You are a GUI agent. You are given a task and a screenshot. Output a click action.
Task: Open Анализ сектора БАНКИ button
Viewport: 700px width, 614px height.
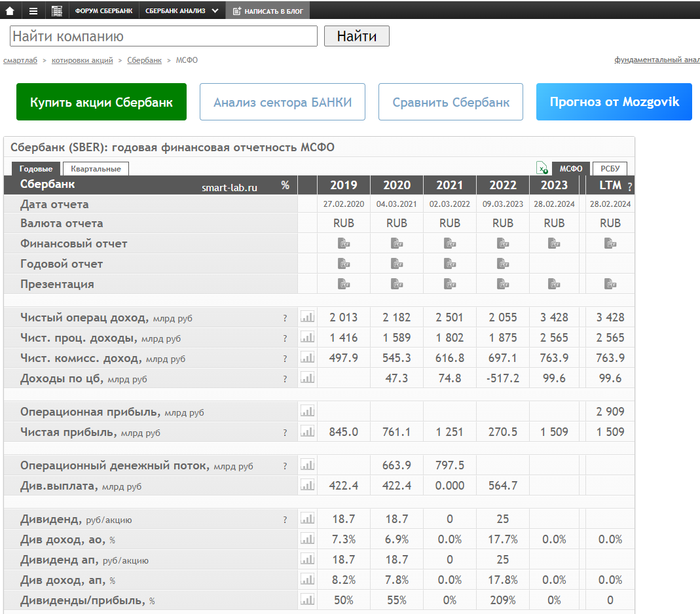point(283,101)
